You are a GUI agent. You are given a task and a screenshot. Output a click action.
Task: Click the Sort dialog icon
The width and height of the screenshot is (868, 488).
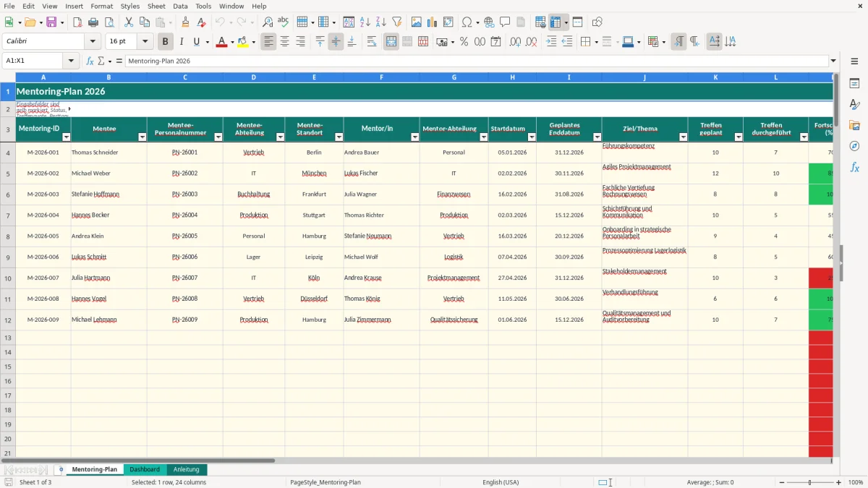(x=349, y=22)
